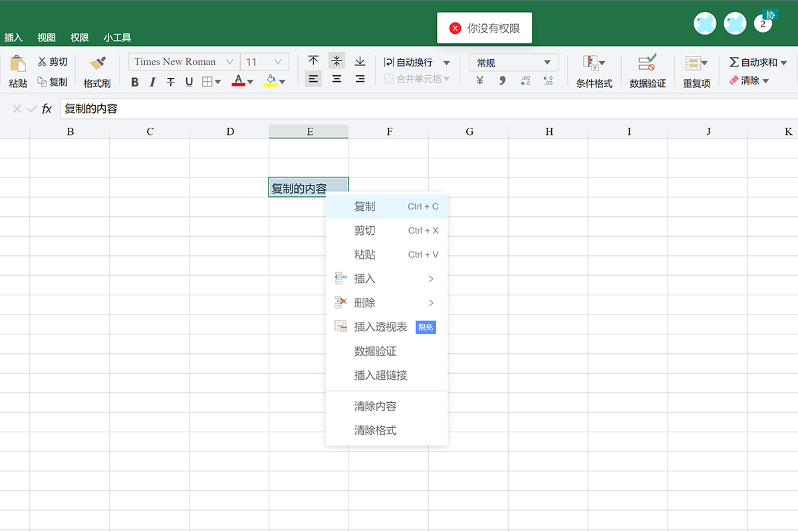Choose 清除格式 in the context menu
This screenshot has width=798, height=532.
[386, 430]
